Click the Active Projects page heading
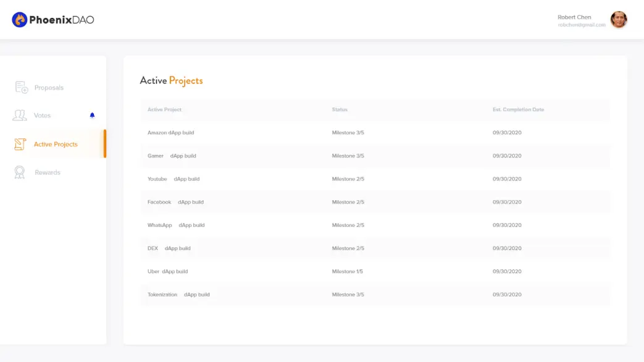 click(171, 80)
